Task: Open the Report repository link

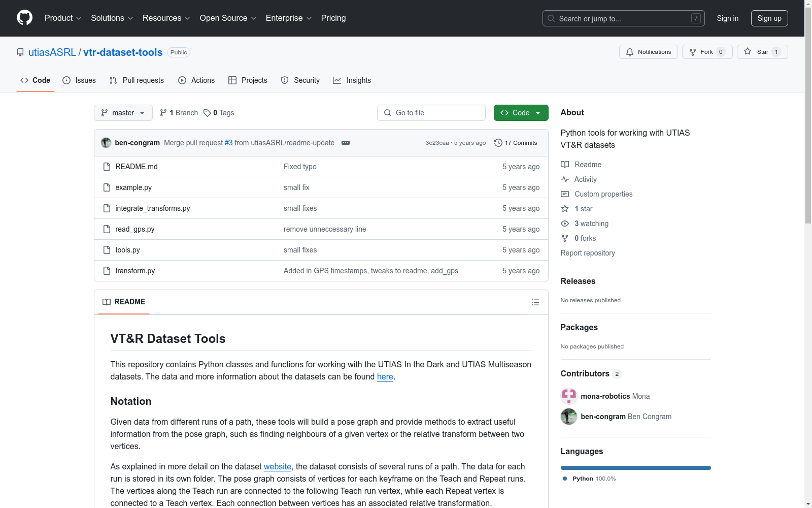Action: pyautogui.click(x=588, y=253)
